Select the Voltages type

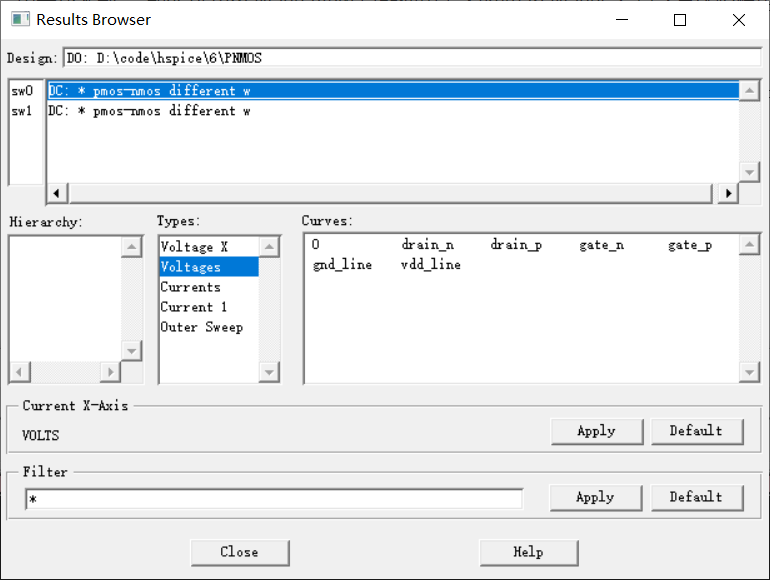[209, 267]
